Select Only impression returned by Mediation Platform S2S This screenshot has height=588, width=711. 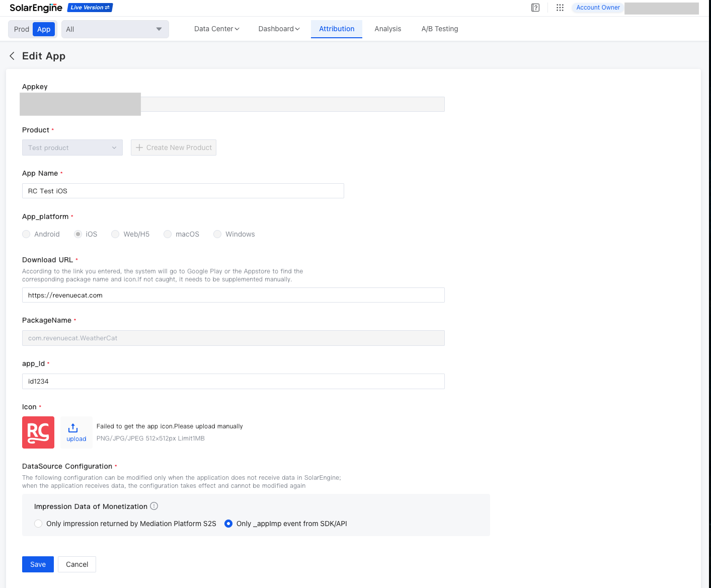tap(38, 524)
